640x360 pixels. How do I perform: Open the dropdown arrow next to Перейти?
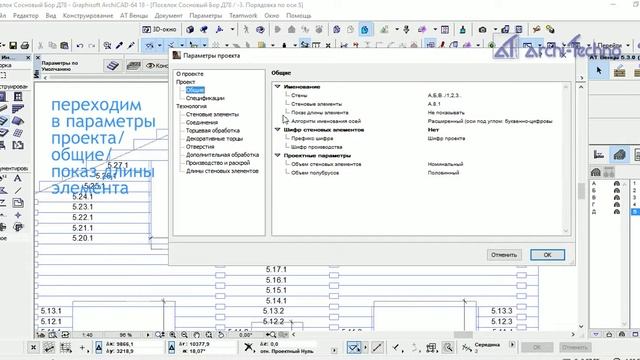[628, 45]
